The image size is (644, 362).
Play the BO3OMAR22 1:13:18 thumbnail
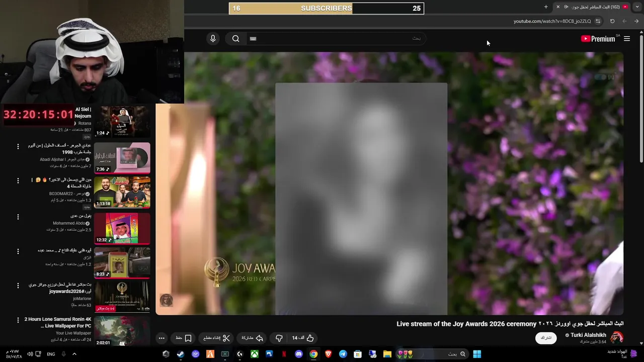pos(122,193)
